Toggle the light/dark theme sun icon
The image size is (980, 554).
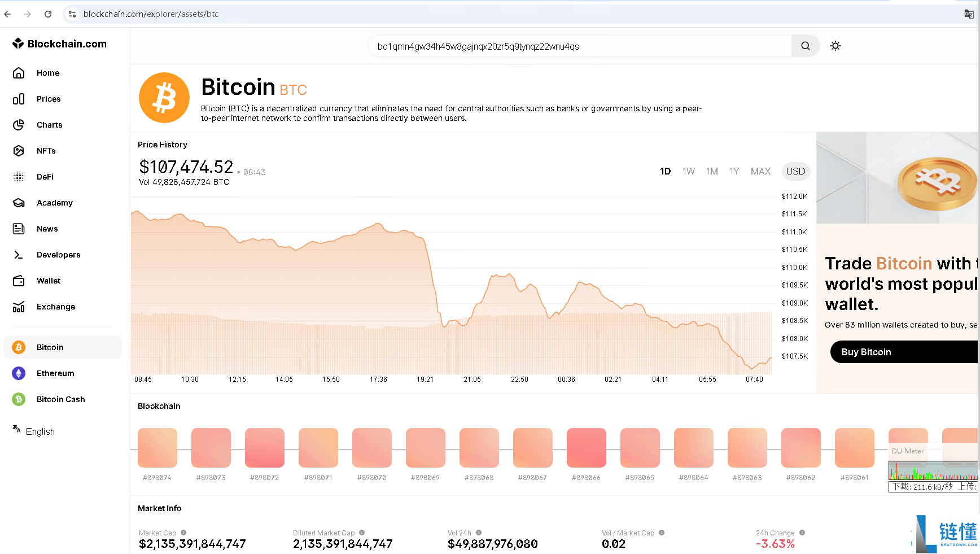835,46
